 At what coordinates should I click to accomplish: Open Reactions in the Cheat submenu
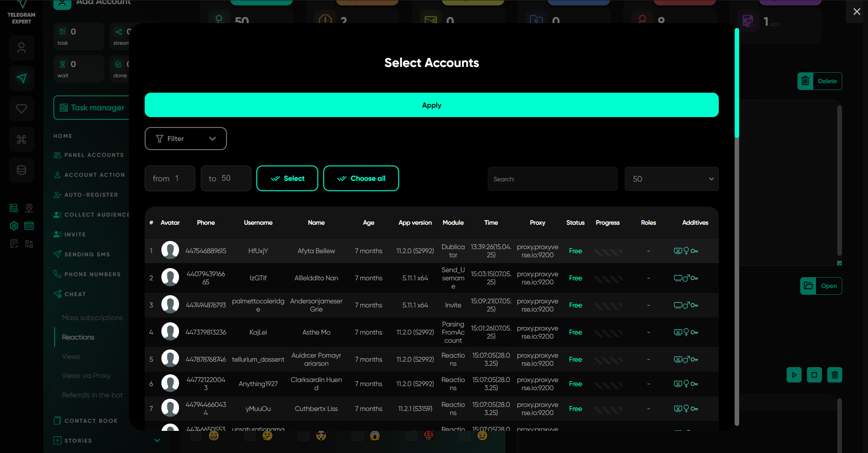(x=78, y=337)
